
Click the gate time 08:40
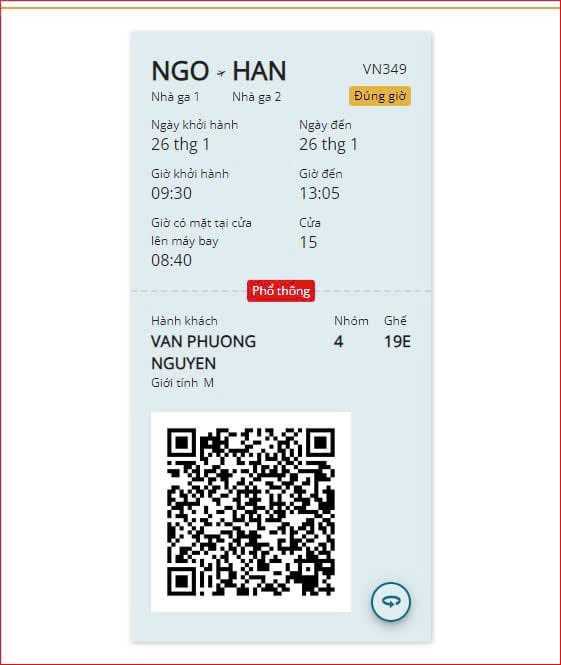click(172, 260)
